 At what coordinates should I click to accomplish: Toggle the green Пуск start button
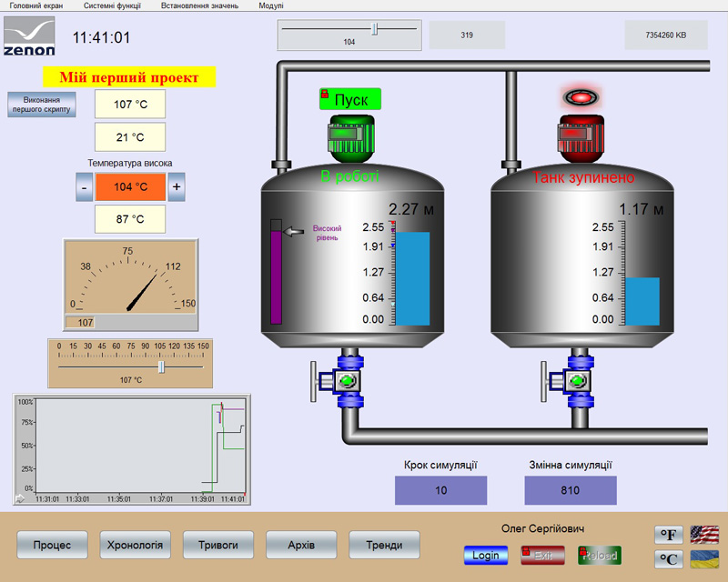click(350, 99)
